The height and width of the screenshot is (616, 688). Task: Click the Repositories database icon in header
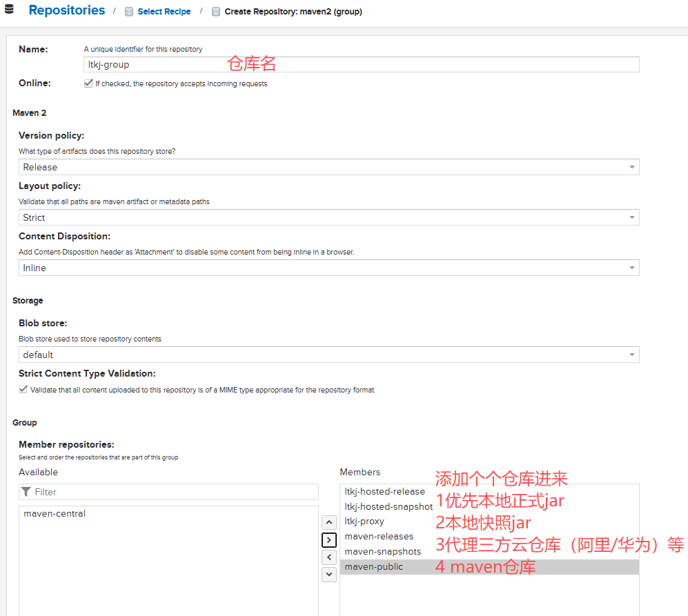[x=9, y=9]
